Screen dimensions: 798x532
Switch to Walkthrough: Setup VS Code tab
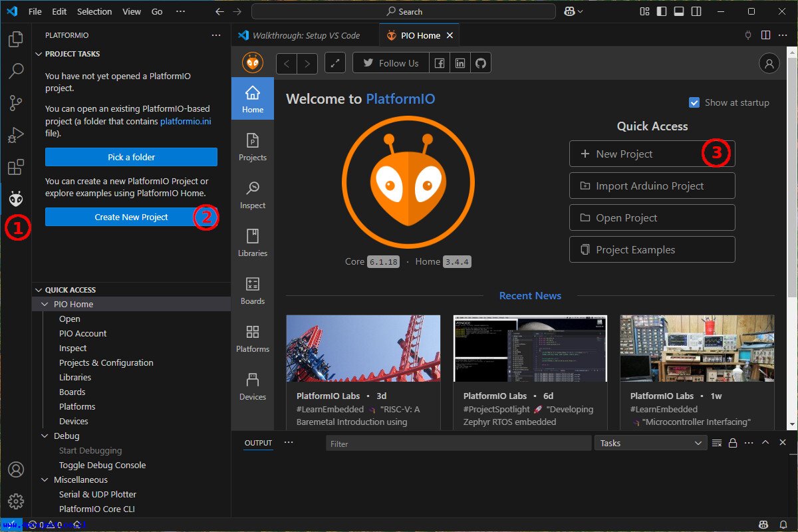click(x=305, y=35)
